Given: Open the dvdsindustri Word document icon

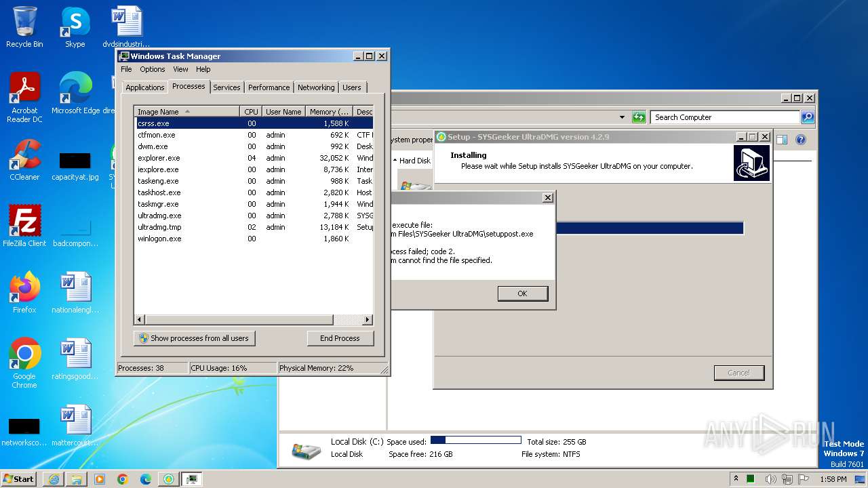Looking at the screenshot, I should coord(126,27).
